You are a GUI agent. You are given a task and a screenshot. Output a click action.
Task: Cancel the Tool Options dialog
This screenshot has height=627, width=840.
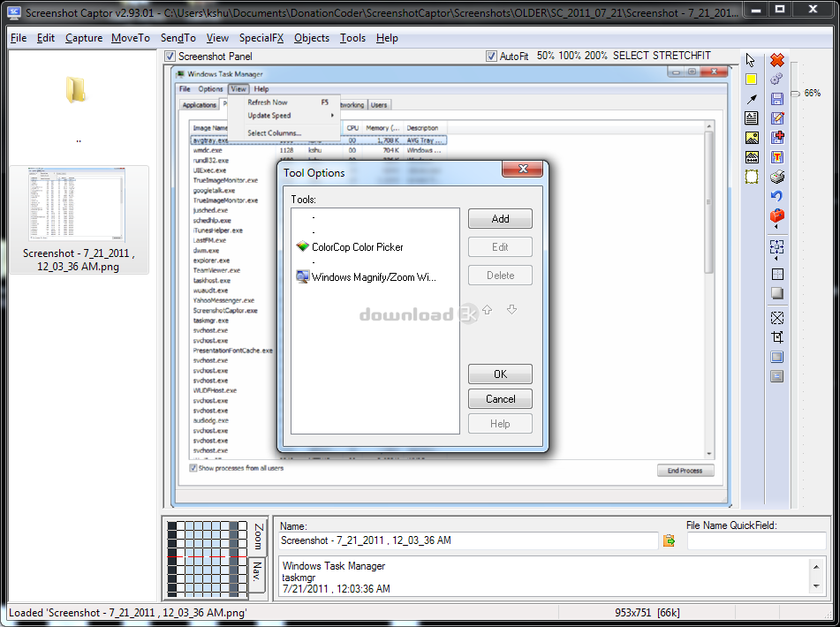point(500,399)
